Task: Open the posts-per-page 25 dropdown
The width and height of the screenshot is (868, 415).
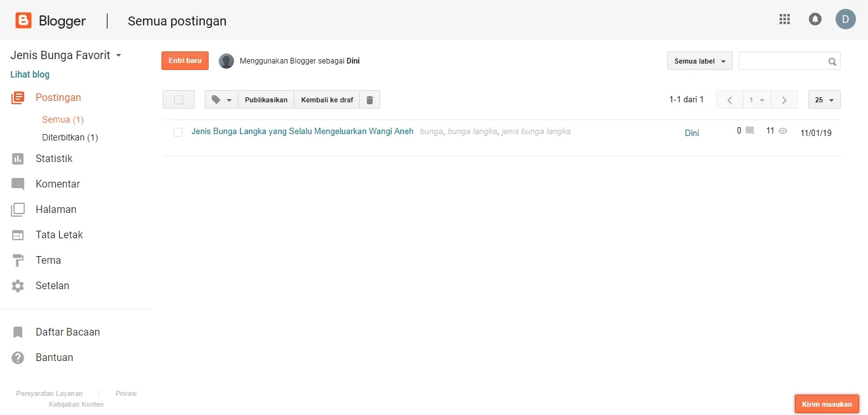Action: click(823, 100)
